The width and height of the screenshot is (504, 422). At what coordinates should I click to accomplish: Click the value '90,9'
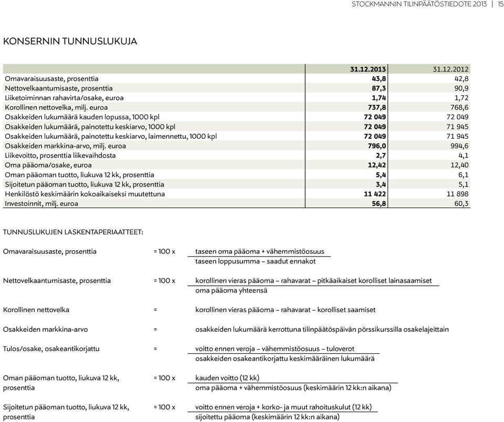(x=461, y=88)
